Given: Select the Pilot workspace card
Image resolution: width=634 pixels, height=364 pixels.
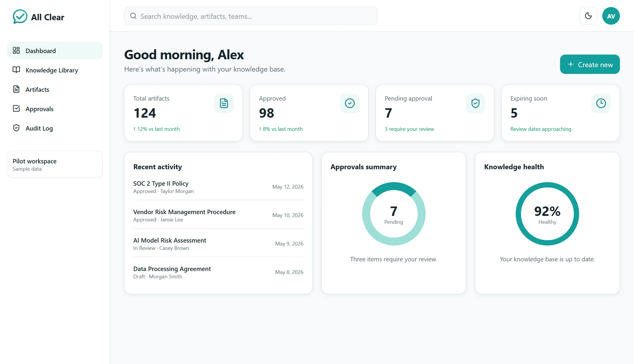Looking at the screenshot, I should [x=55, y=164].
